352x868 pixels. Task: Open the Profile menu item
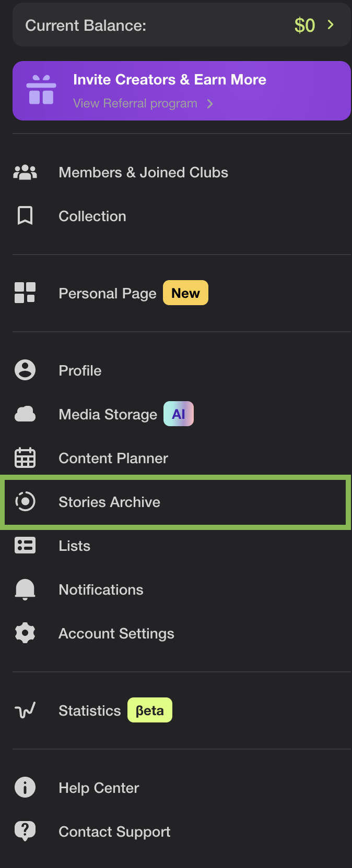point(80,370)
